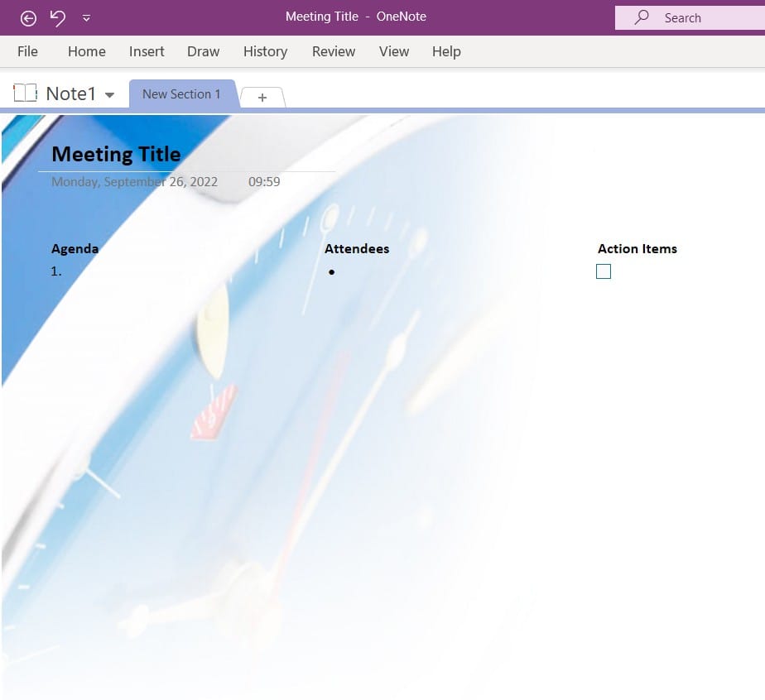The image size is (765, 700).
Task: Click the page date Monday, September 26, 2022
Action: tap(134, 181)
